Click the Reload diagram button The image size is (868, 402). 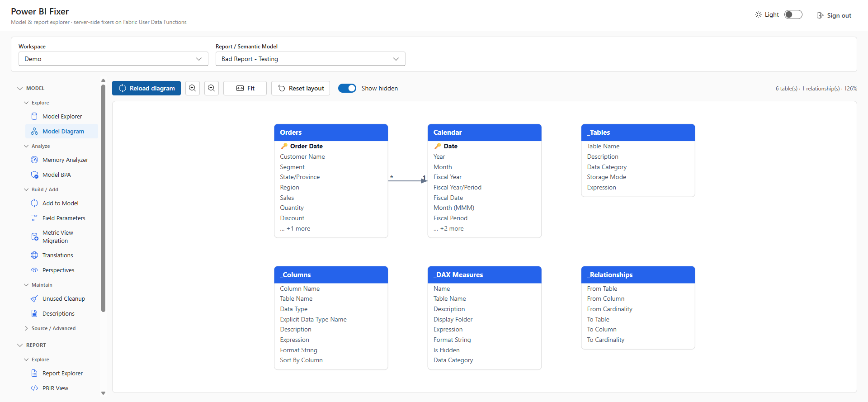tap(146, 88)
